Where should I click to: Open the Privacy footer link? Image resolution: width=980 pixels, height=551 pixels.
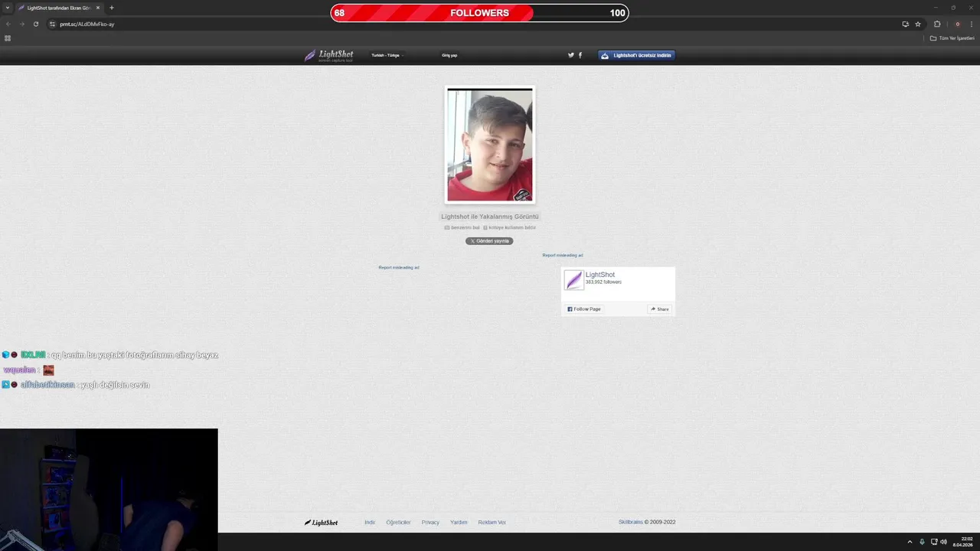click(x=430, y=523)
